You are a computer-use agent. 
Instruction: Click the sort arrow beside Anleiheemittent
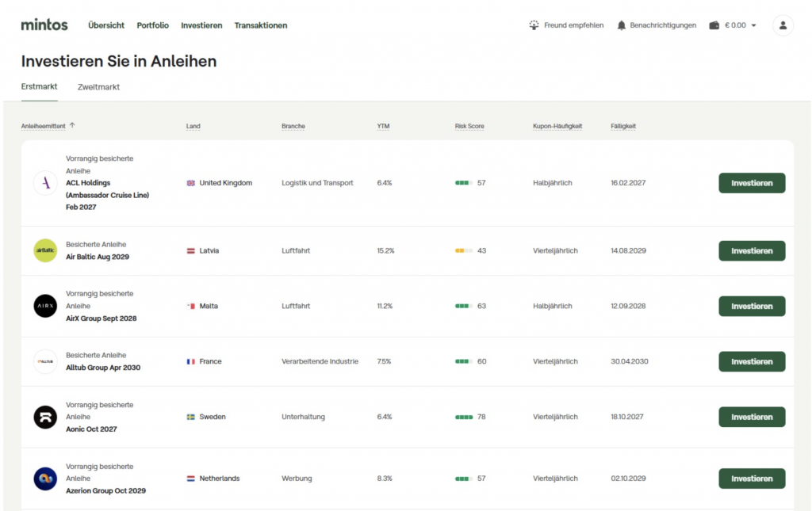72,125
